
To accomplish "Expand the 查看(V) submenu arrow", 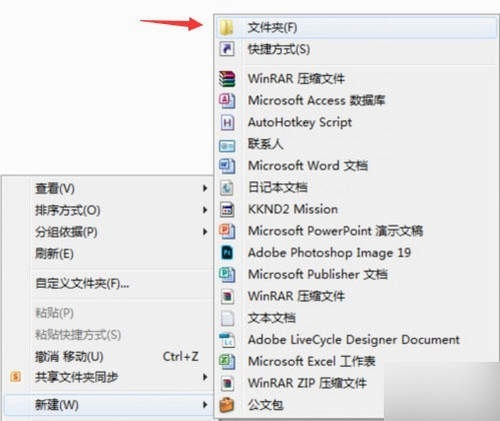I will (x=205, y=188).
